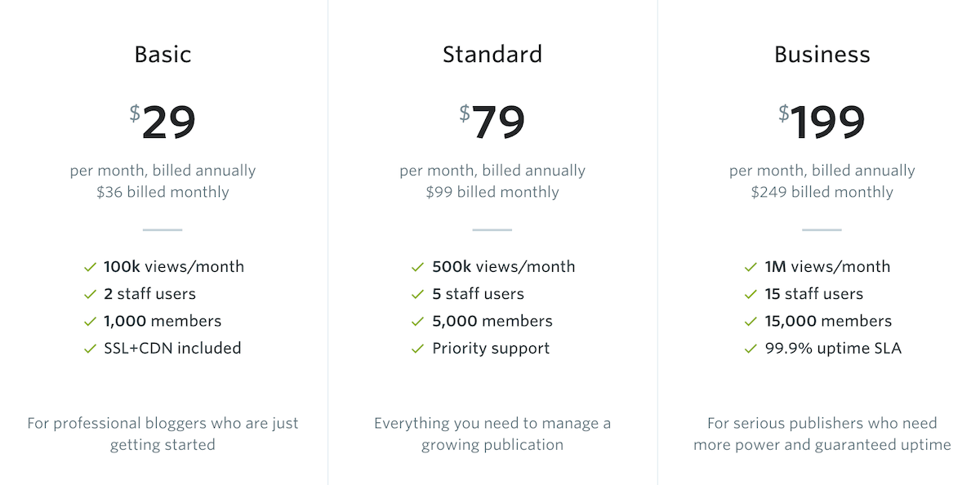This screenshot has width=980, height=485.
Task: Click the checkmark beside 5 staff users
Action: coord(419,294)
